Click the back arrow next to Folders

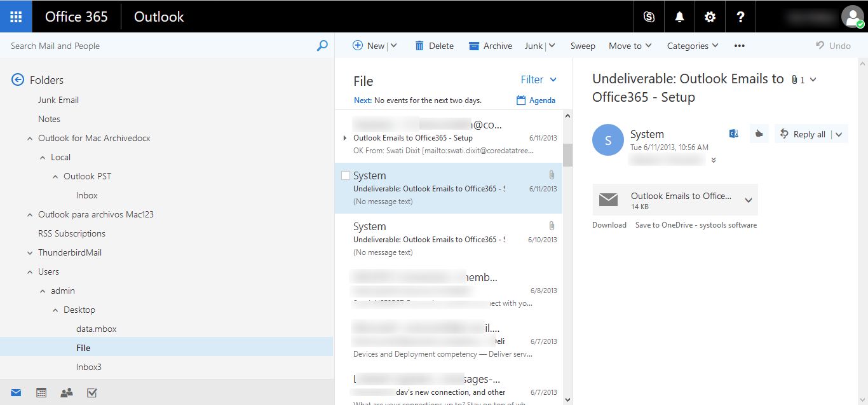(18, 79)
